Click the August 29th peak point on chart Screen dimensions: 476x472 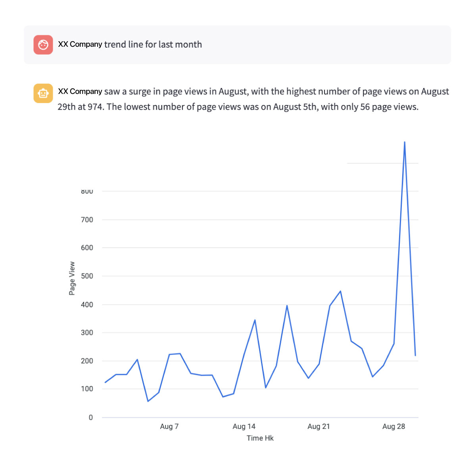coord(404,142)
